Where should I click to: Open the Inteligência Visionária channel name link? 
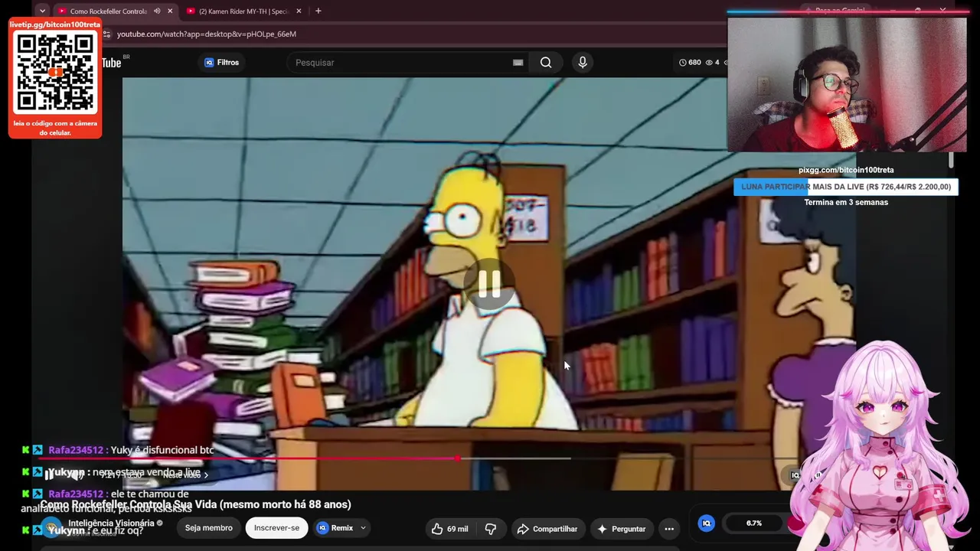tap(111, 523)
